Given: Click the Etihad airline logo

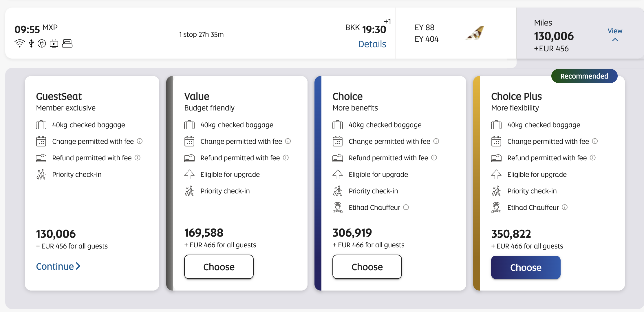Looking at the screenshot, I should pos(475,33).
